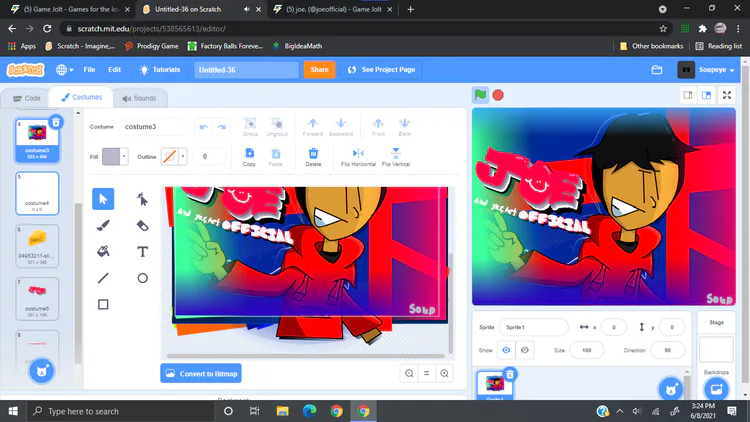This screenshot has height=422, width=750.
Task: Switch to small stage layout
Action: (688, 95)
